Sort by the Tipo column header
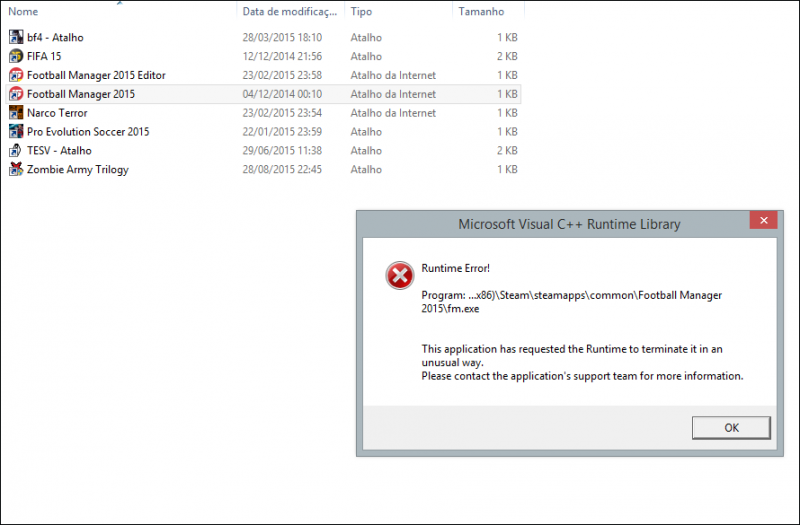 [x=362, y=12]
